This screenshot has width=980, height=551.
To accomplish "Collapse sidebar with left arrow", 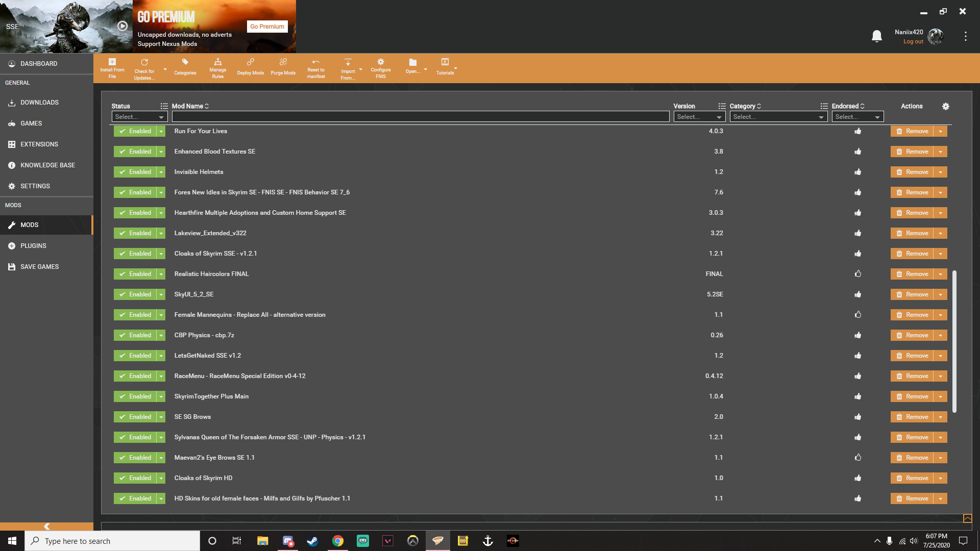I will (x=46, y=526).
